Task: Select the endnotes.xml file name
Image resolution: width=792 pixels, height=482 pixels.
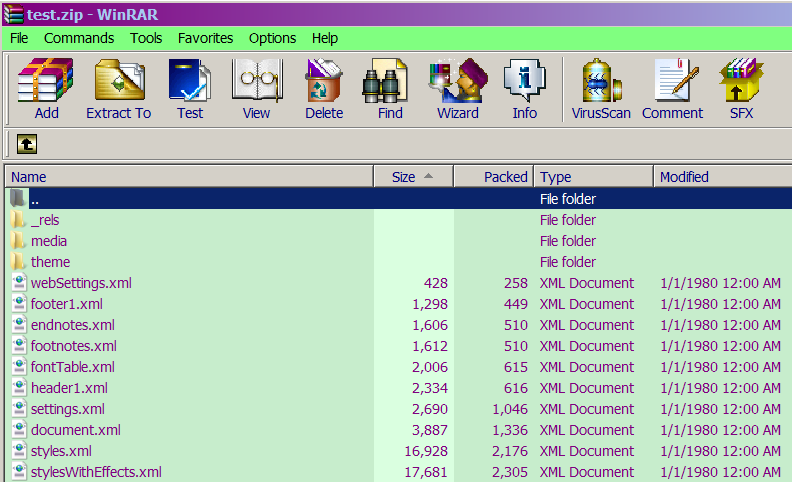Action: (73, 325)
